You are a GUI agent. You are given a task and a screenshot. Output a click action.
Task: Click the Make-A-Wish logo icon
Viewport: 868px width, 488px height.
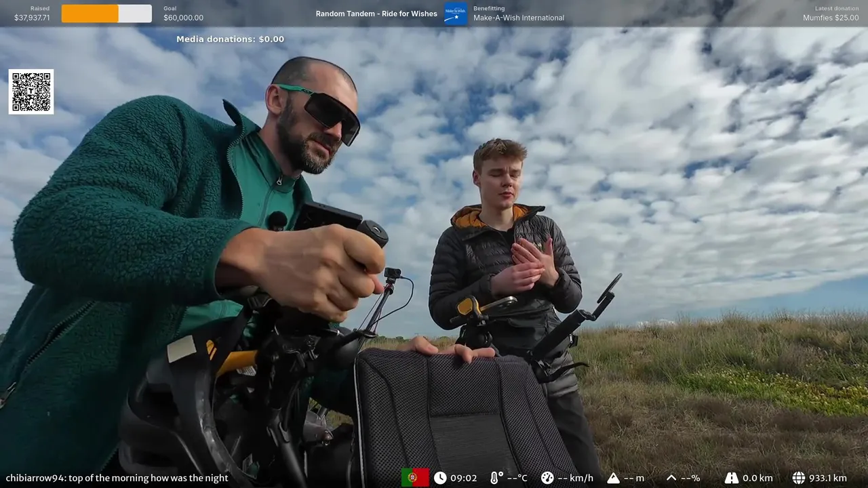[456, 14]
